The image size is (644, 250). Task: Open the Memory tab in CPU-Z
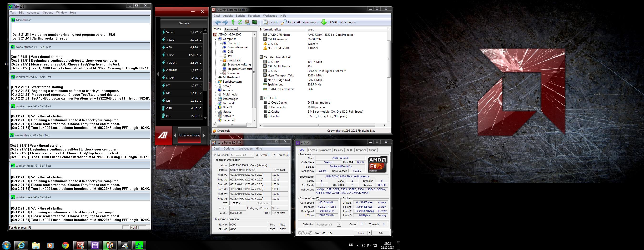coord(338,150)
